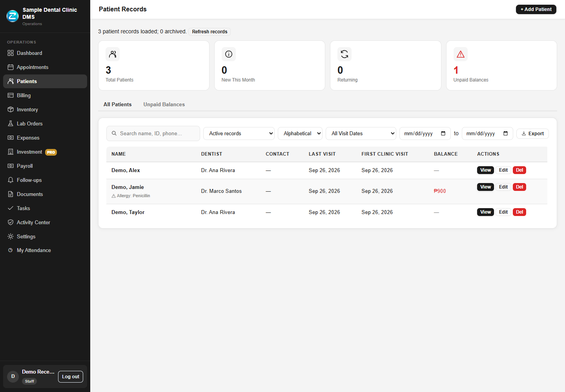Click the My Attendance clock icon

[x=11, y=250]
